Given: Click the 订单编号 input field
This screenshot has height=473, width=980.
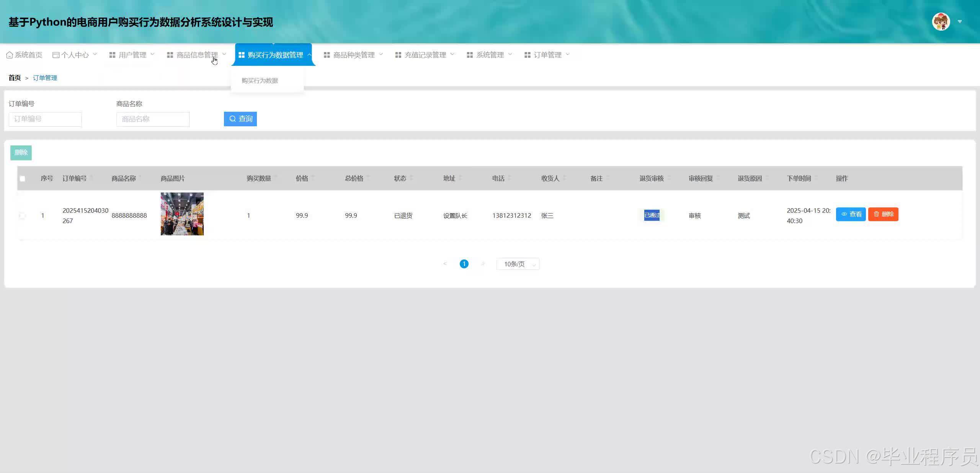Looking at the screenshot, I should click(x=45, y=119).
